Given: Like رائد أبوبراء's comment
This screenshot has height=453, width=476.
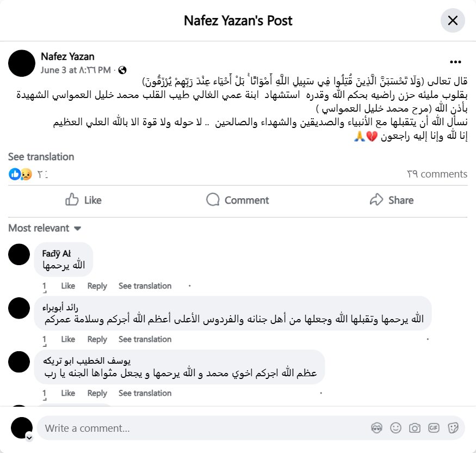Looking at the screenshot, I should tap(68, 339).
